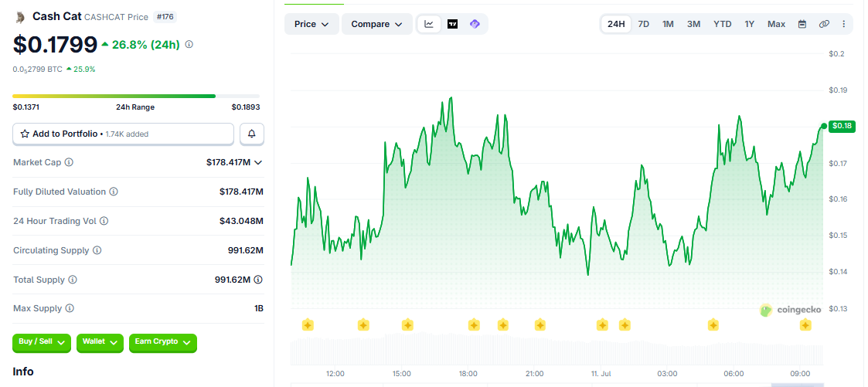Click the green $0.18 current price label
The width and height of the screenshot is (868, 387).
point(842,127)
